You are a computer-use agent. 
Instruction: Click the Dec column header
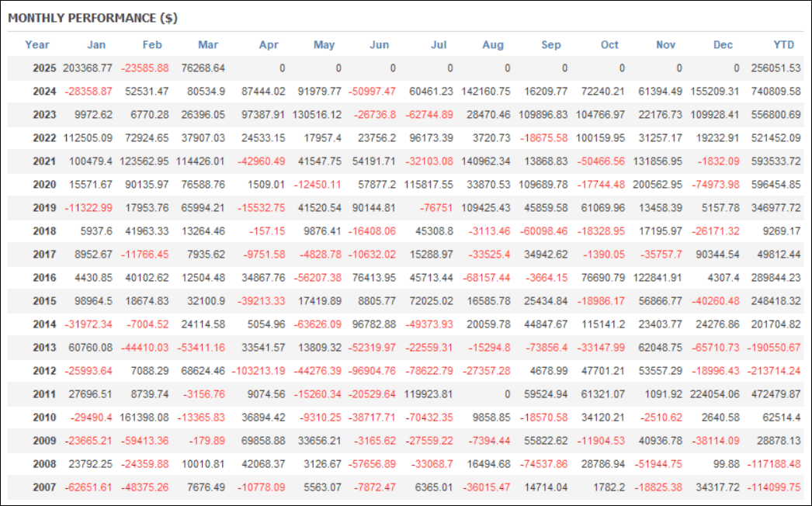[x=723, y=45]
